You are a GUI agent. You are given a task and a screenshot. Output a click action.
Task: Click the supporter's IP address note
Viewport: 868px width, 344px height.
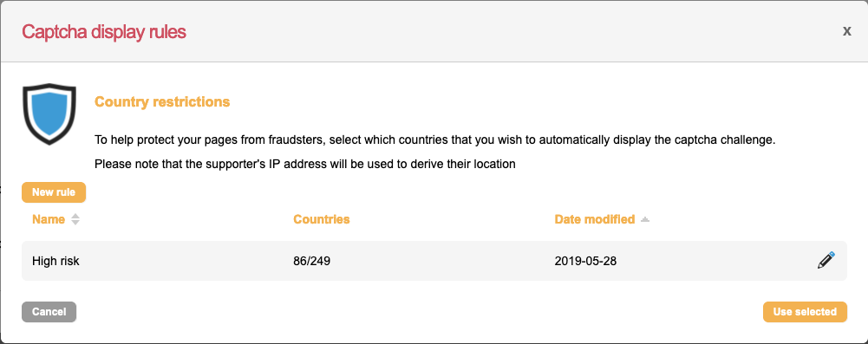305,165
